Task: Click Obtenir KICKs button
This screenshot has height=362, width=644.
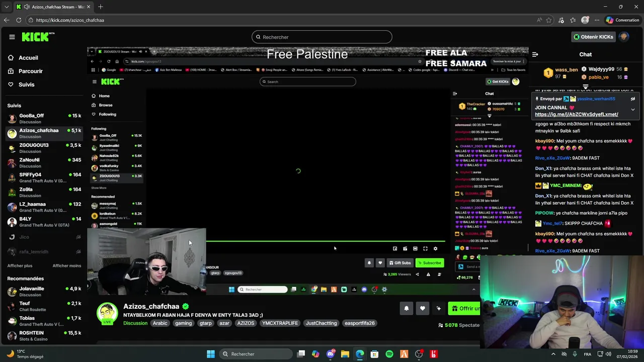Action: 593,37
